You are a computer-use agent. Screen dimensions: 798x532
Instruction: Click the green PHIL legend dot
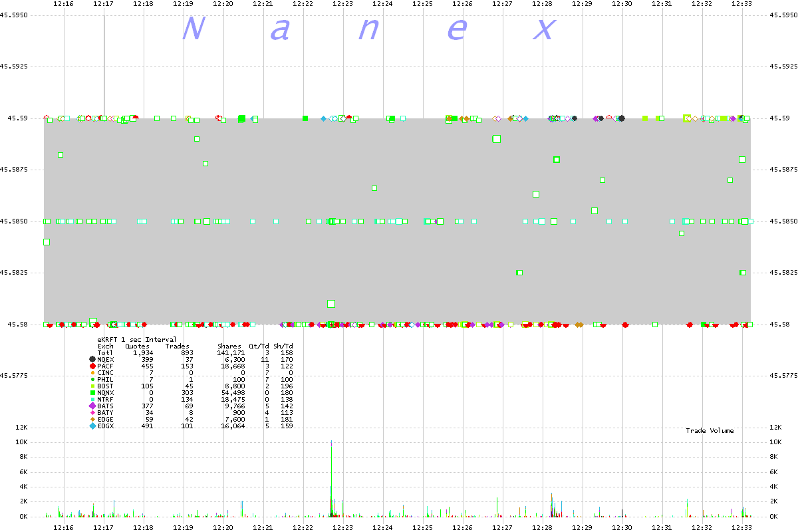(x=92, y=380)
